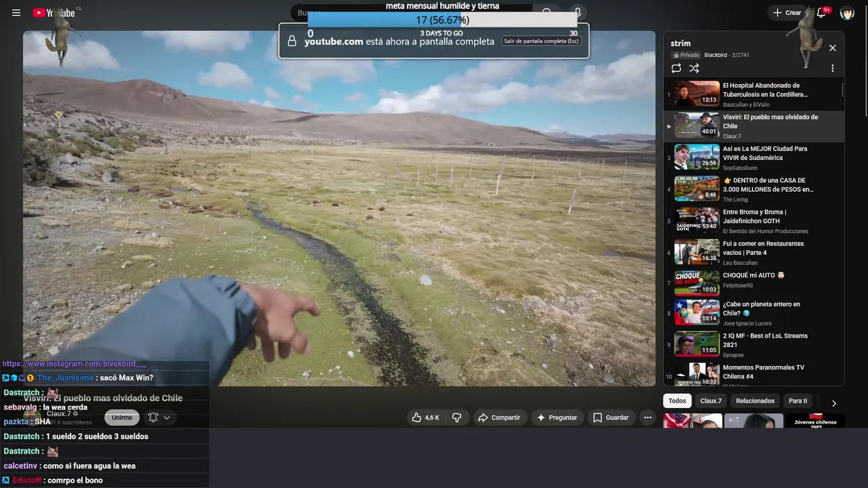Click Salir de pantalla completa (Esc)
868x488 pixels.
point(541,41)
